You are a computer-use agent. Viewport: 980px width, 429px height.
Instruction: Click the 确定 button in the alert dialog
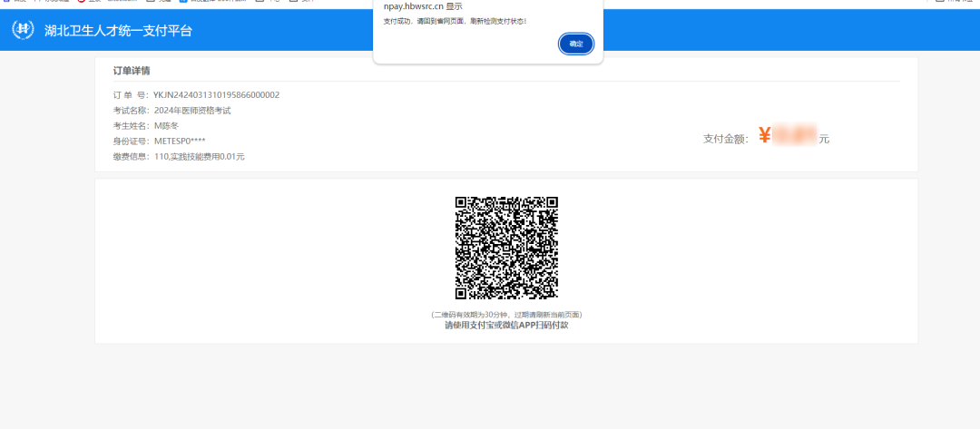pos(575,44)
